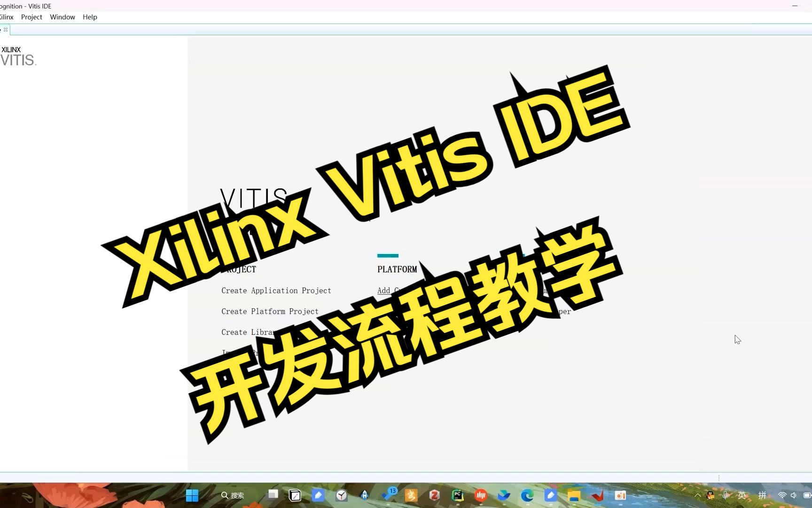The image size is (812, 508).
Task: Minimize the Vitis IDE window
Action: pos(795,6)
